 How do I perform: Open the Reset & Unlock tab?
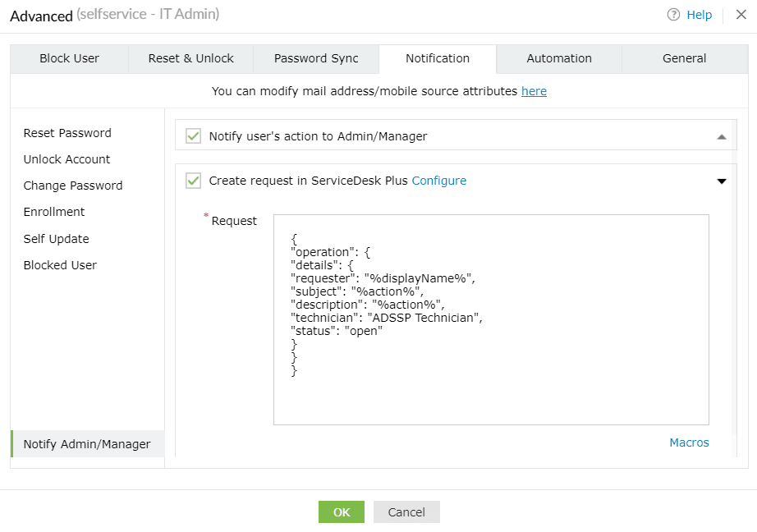click(x=190, y=58)
